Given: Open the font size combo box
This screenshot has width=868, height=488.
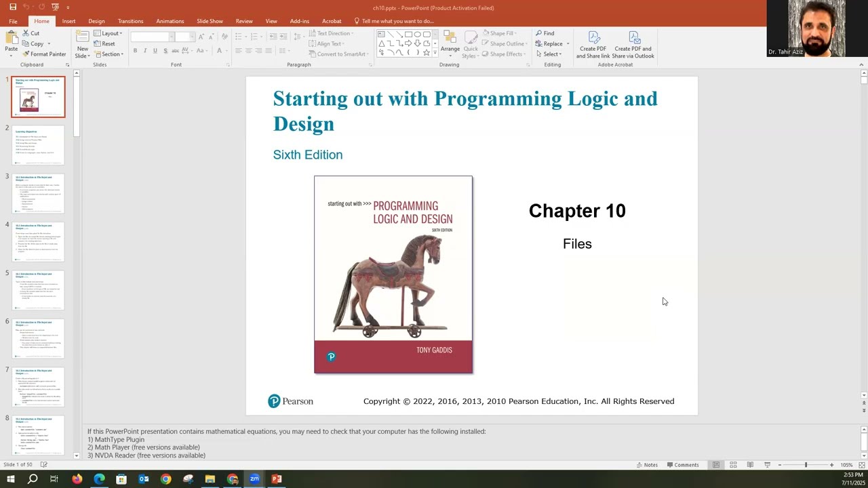Looking at the screenshot, I should [184, 37].
